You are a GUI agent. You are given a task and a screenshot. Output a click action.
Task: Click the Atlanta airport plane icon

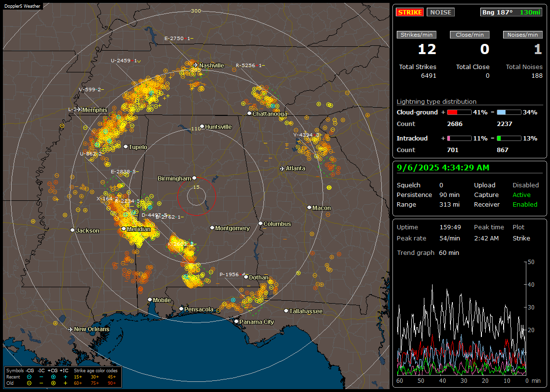click(x=282, y=168)
